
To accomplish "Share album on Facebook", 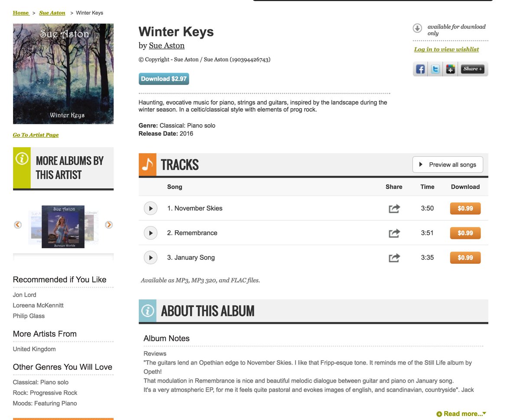I will tap(420, 69).
